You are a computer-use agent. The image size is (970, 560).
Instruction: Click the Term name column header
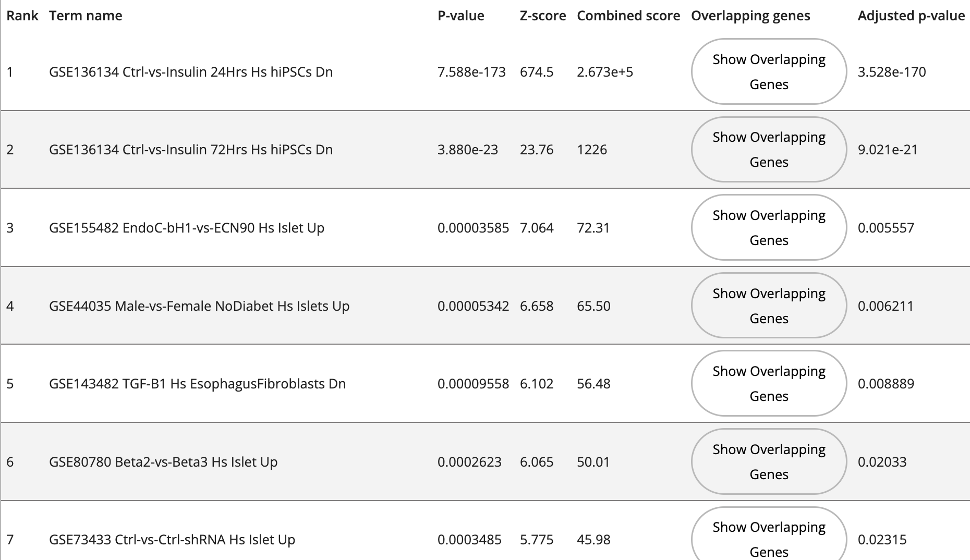[86, 16]
